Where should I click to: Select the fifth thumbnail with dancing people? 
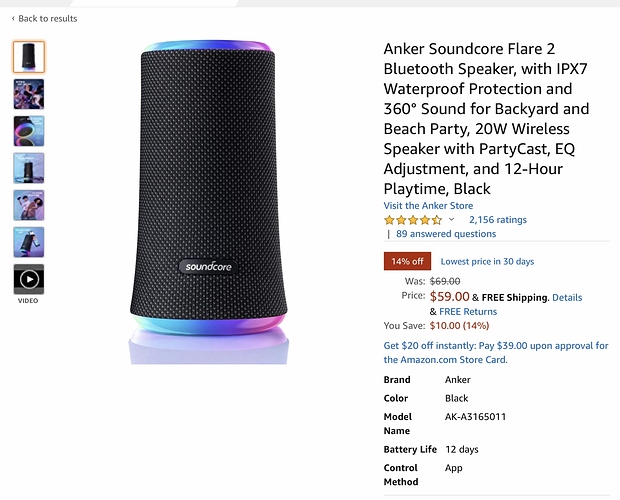[29, 205]
